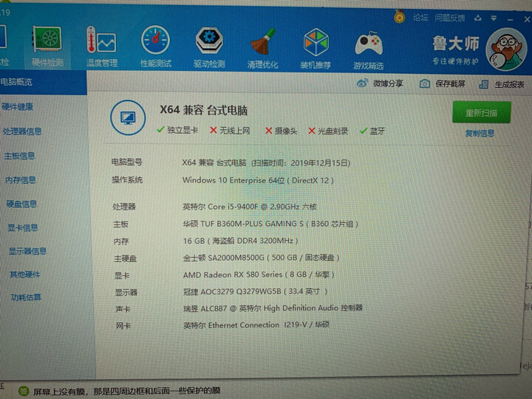Click the X64 兼容 台式电脑 heading
Image resolution: width=532 pixels, height=399 pixels.
tap(204, 110)
